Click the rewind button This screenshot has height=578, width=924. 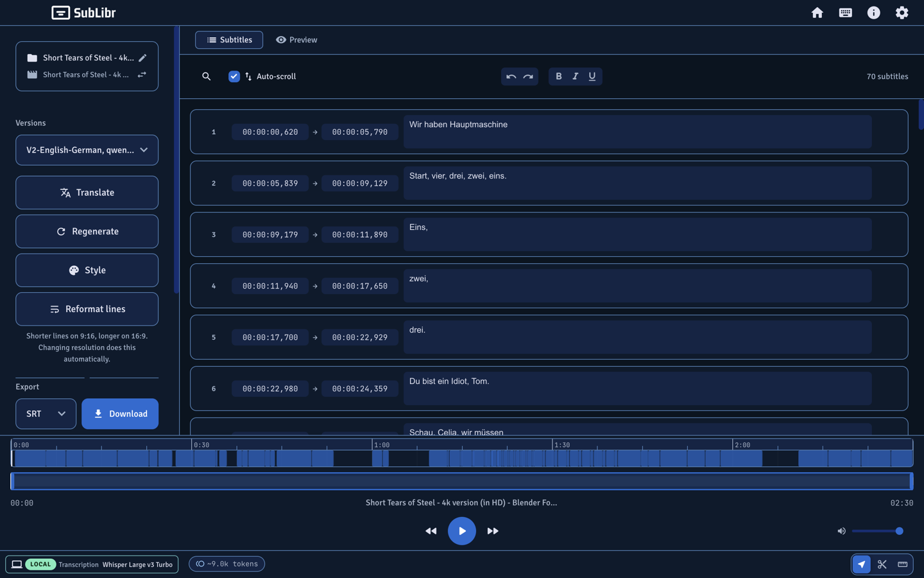(x=431, y=531)
